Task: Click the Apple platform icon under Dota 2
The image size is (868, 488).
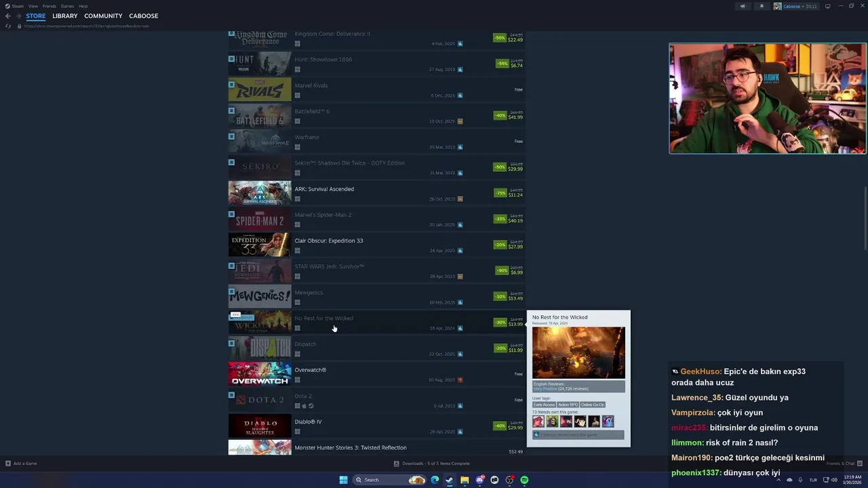Action: click(x=304, y=406)
